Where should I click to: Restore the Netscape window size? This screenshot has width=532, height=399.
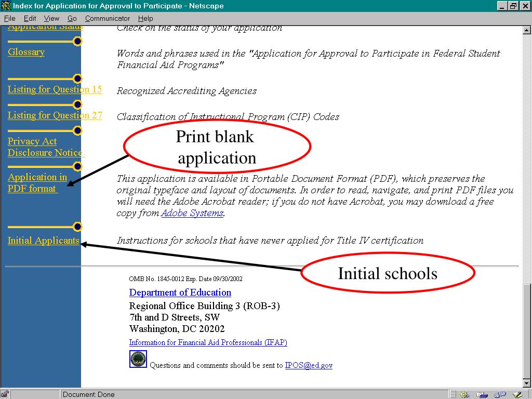tap(513, 6)
